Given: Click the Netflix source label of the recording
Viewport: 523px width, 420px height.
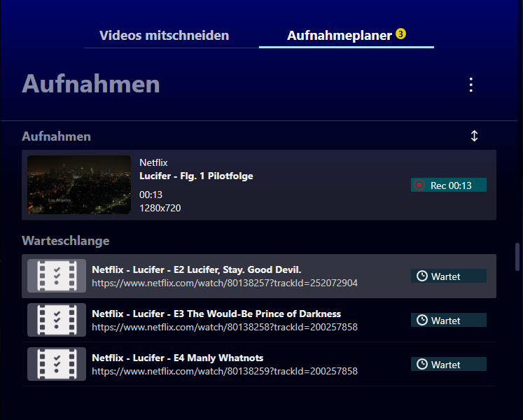Looking at the screenshot, I should coord(153,162).
